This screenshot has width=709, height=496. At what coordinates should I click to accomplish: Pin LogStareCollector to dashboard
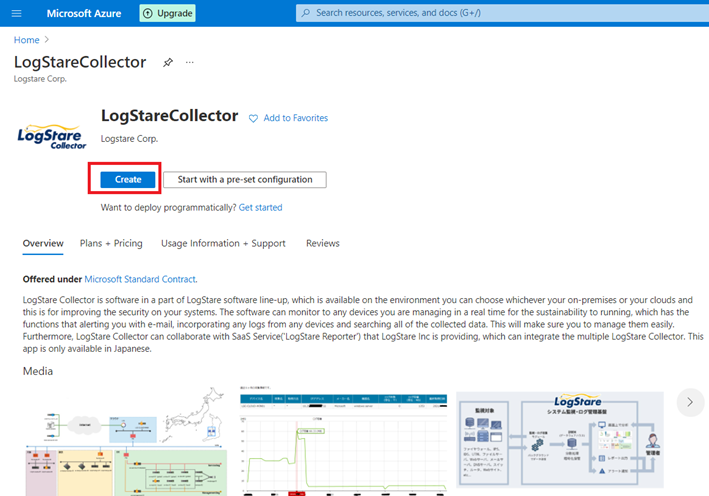coord(168,62)
